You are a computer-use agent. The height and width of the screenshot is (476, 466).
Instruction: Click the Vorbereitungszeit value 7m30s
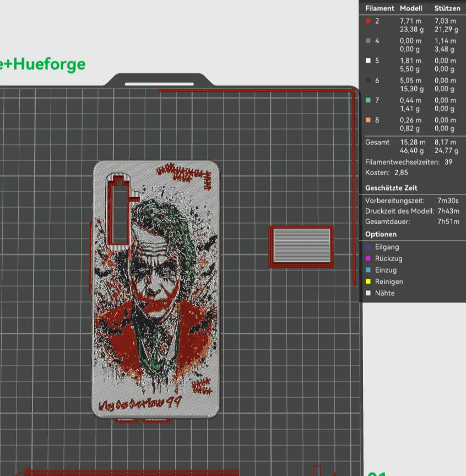pyautogui.click(x=448, y=201)
